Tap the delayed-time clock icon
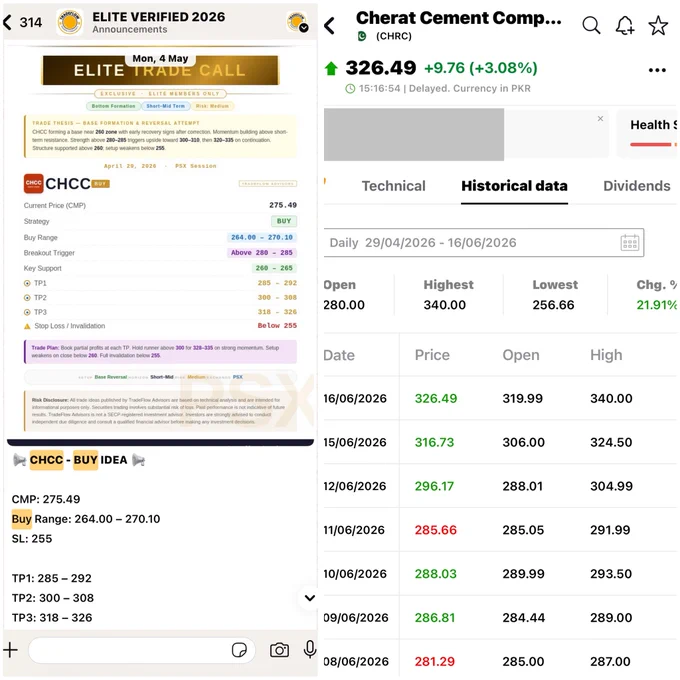 tap(350, 89)
